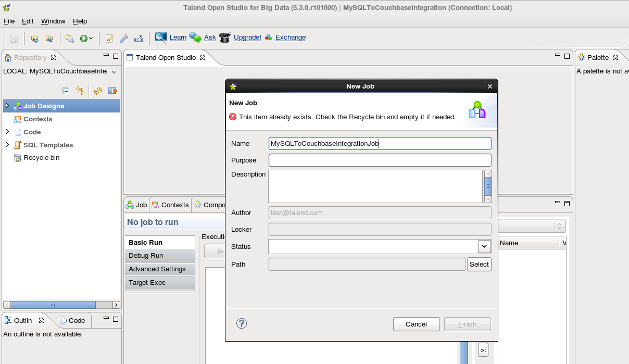Viewport: 629px width, 364px height.
Task: Open the LOCAL repository view menu arrow
Action: click(114, 71)
